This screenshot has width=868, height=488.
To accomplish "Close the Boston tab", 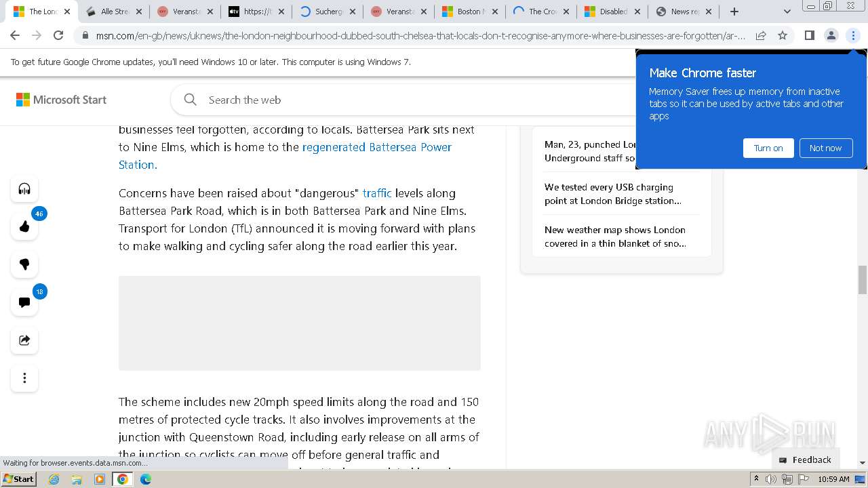I will pyautogui.click(x=494, y=12).
